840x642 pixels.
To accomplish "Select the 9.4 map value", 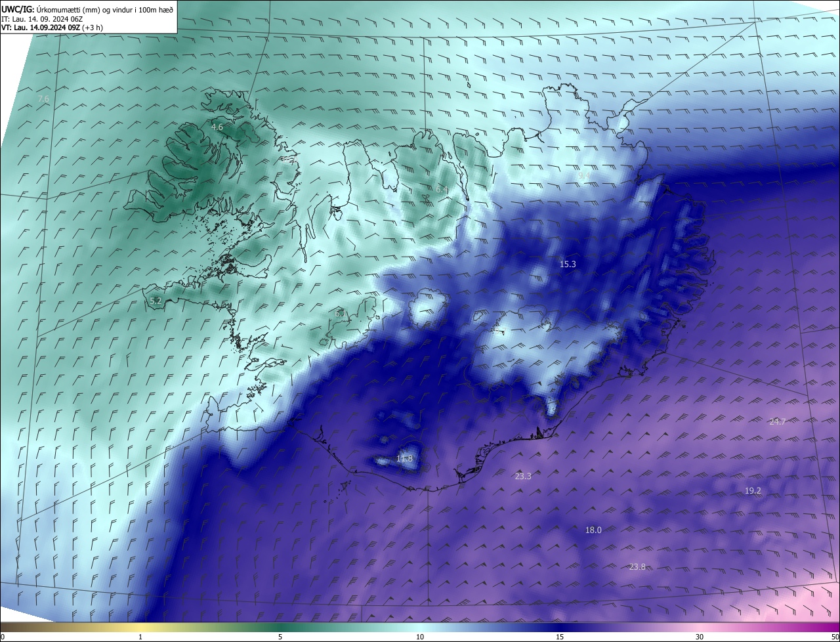I will (x=584, y=175).
